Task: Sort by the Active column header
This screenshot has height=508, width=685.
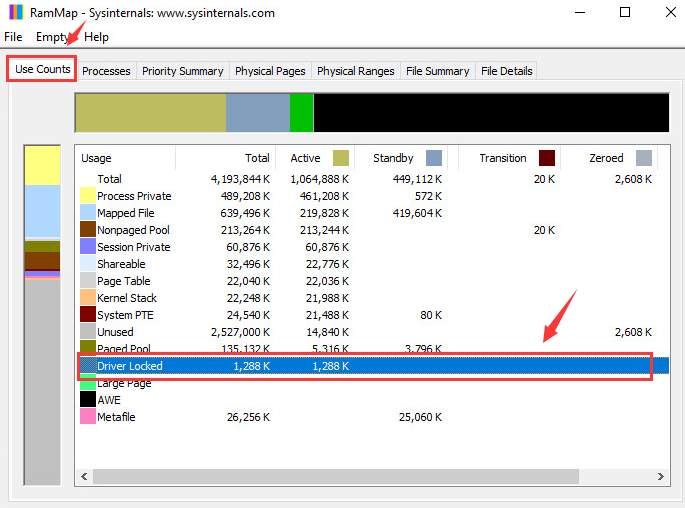Action: coord(315,158)
